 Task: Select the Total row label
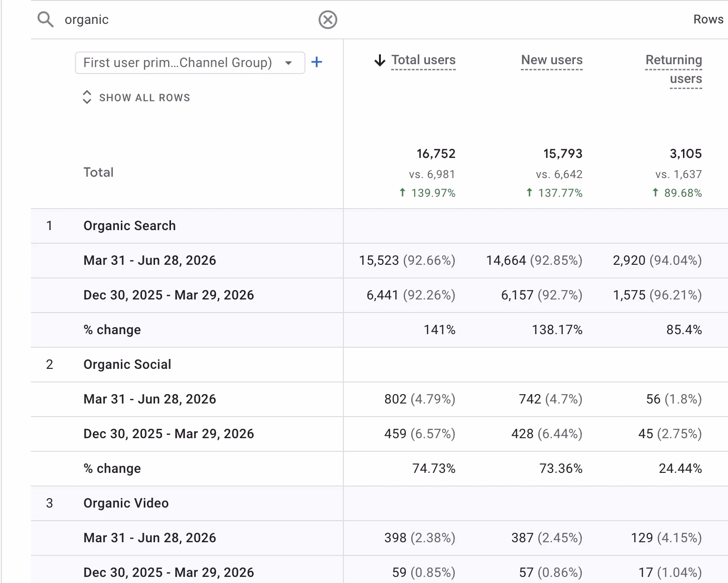pos(98,172)
